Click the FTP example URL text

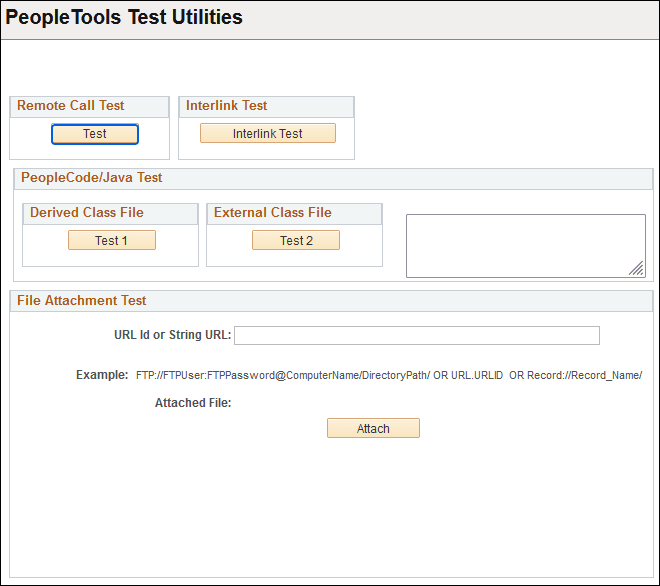pos(389,376)
